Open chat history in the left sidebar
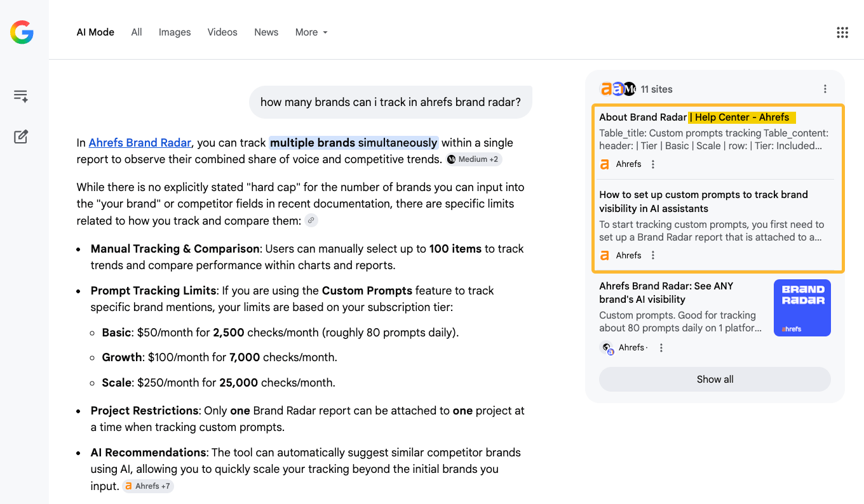This screenshot has height=504, width=864. point(21,96)
